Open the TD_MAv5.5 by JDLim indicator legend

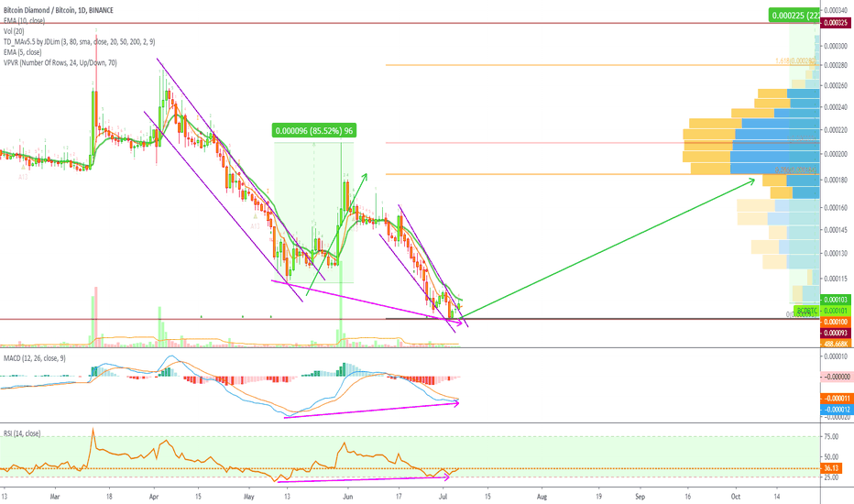[x=79, y=42]
